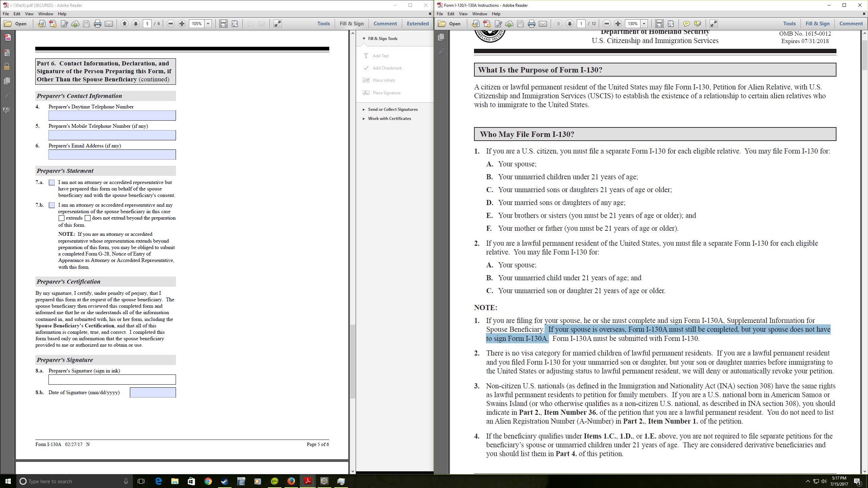The width and height of the screenshot is (868, 488).
Task: Open the View menu in the Instructions window
Action: coord(463,14)
